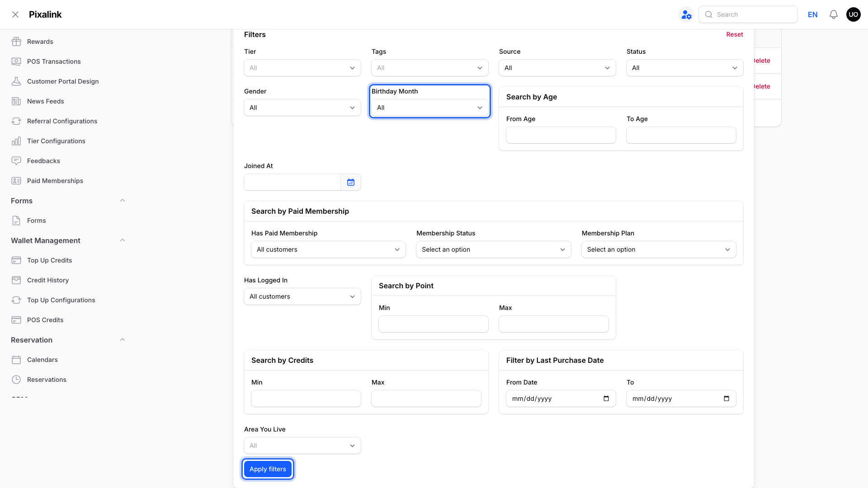Image resolution: width=868 pixels, height=488 pixels.
Task: Open the UO profile avatar
Action: [854, 14]
